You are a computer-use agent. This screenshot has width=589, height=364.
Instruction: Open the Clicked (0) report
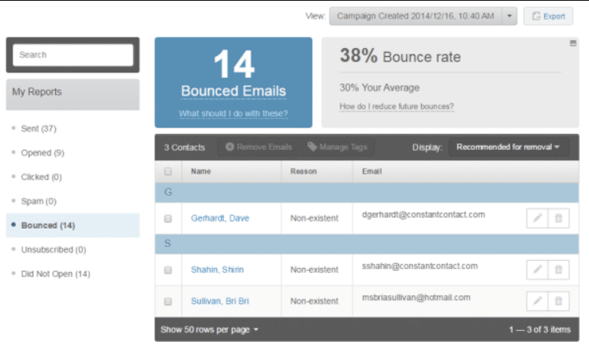pyautogui.click(x=41, y=176)
